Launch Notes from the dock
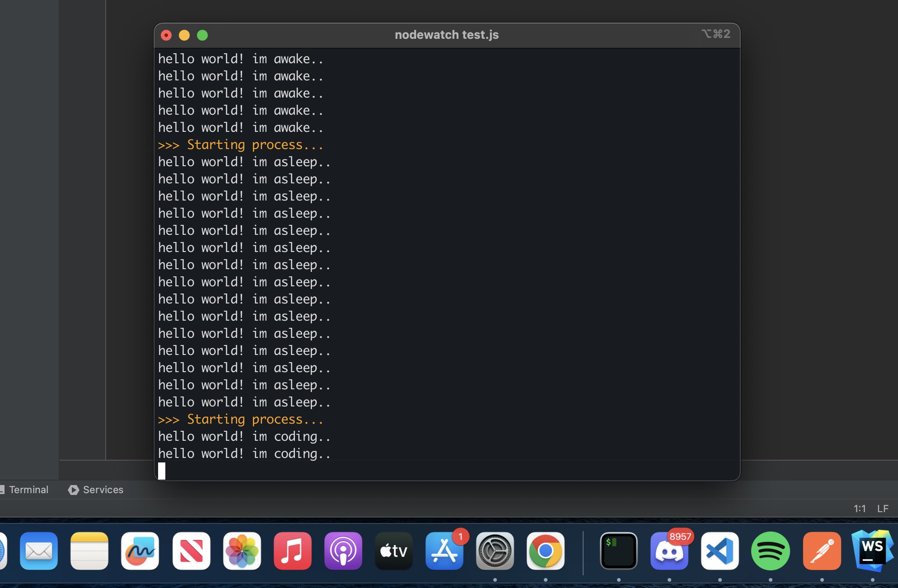The image size is (898, 588). 89,551
